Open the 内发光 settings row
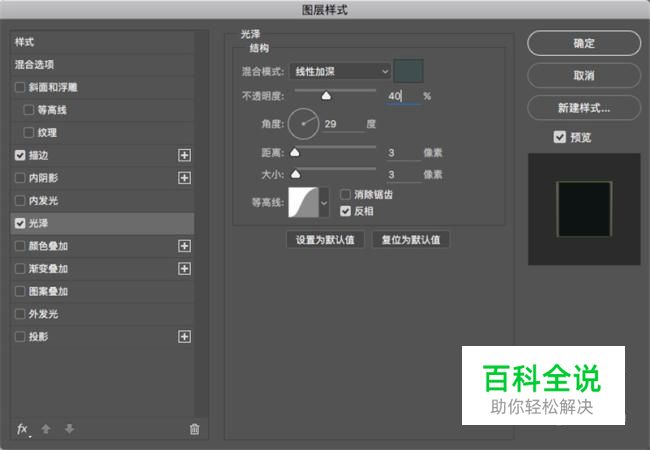 pos(102,201)
